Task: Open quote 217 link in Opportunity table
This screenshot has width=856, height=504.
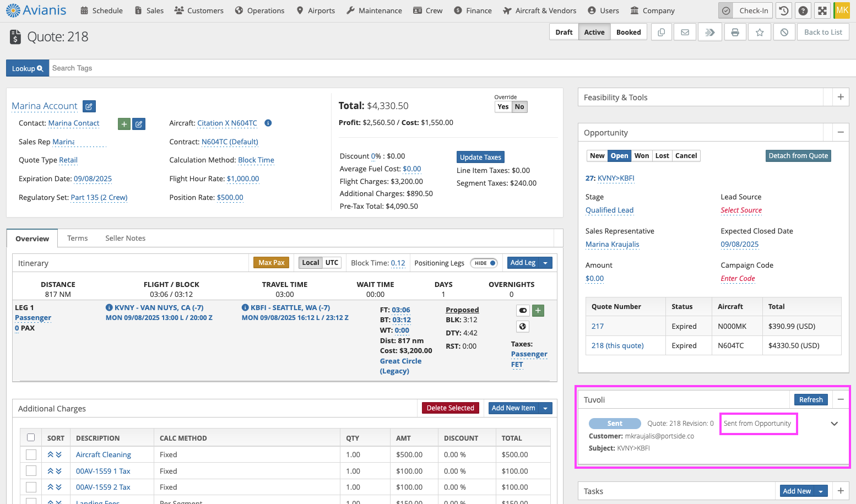Action: click(598, 326)
